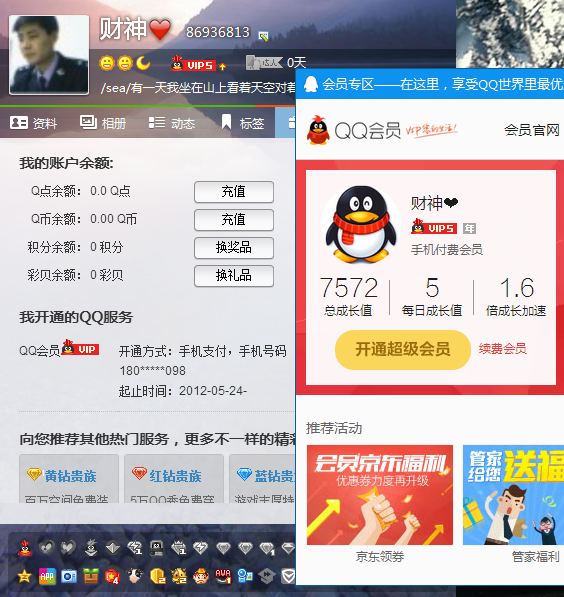This screenshot has height=597, width=564.
Task: Click the gray shield envelope icon
Action: point(288,576)
